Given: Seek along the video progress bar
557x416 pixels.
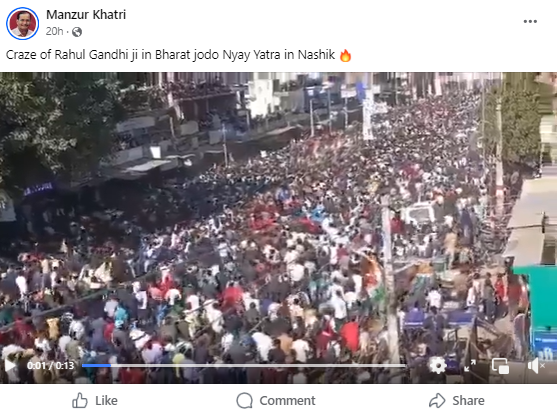Looking at the screenshot, I should [x=244, y=366].
